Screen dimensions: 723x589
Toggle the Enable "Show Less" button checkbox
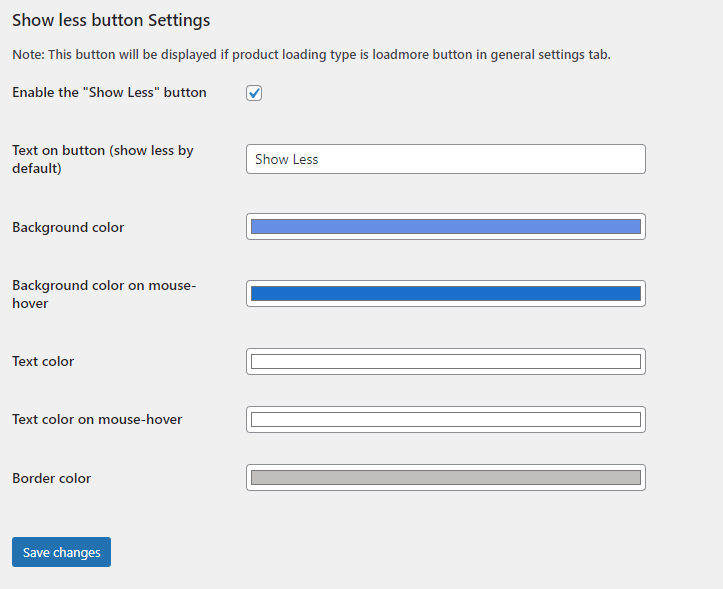[254, 93]
